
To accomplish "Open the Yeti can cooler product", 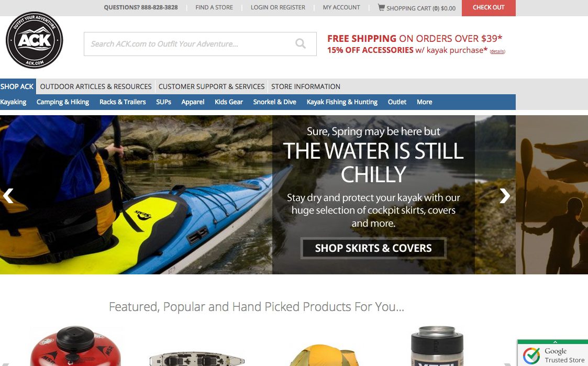I will point(437,346).
